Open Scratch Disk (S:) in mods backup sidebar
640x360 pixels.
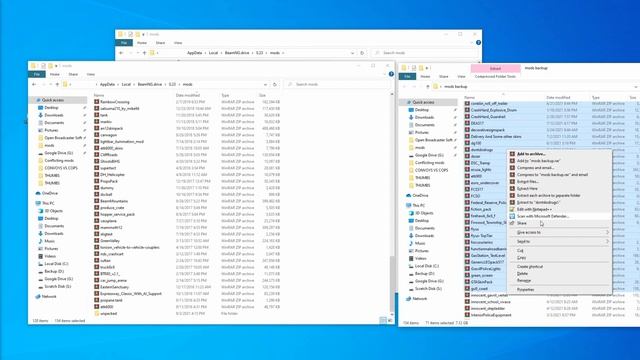(428, 289)
